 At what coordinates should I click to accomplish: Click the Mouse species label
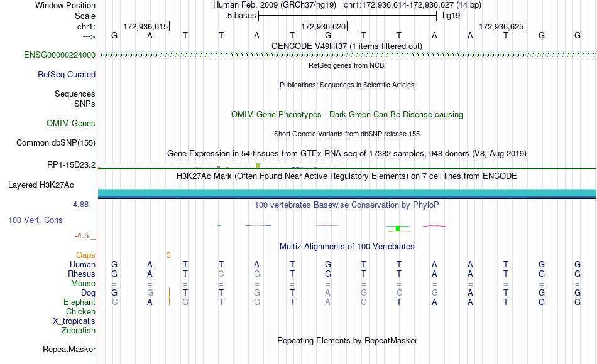[83, 284]
